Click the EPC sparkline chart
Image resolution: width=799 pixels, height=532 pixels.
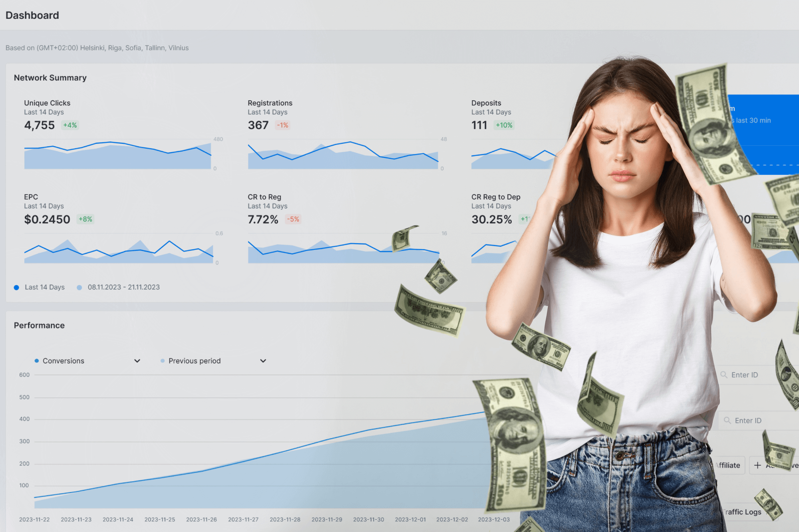click(119, 248)
